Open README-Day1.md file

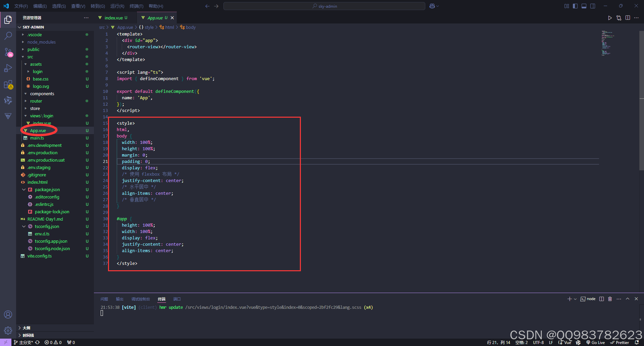tap(55, 219)
